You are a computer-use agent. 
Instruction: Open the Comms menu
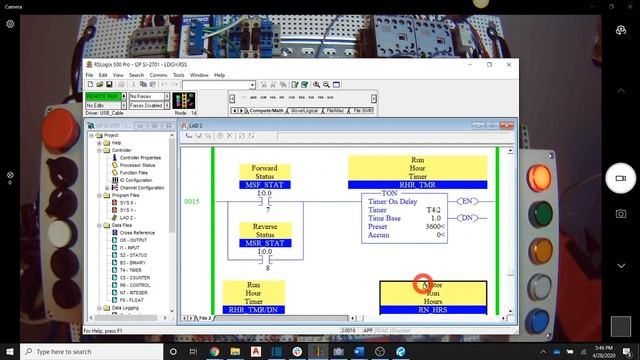click(158, 75)
